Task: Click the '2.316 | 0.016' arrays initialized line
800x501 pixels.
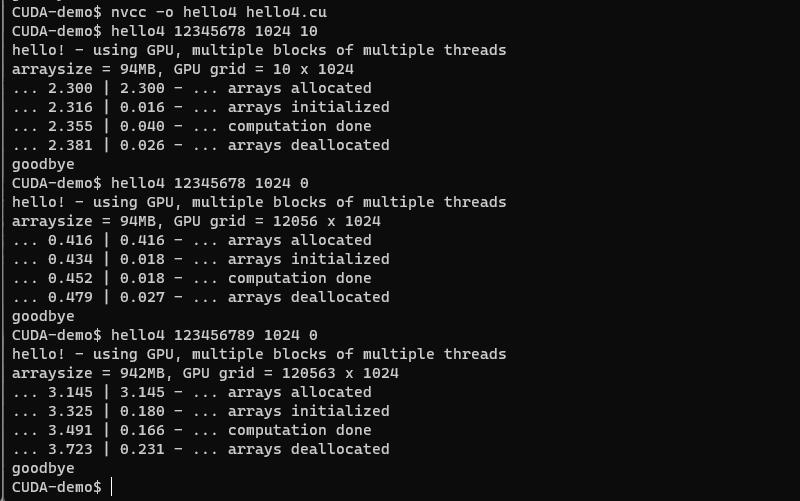Action: click(x=201, y=107)
